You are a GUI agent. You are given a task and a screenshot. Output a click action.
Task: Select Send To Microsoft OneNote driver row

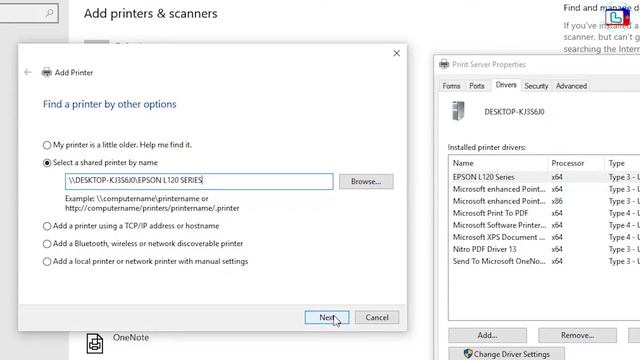coord(544,261)
